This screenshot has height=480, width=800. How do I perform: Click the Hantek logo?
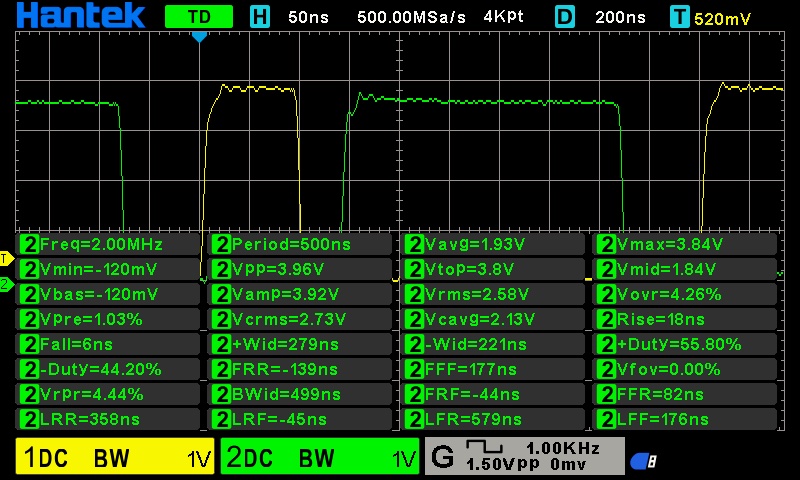coord(81,16)
